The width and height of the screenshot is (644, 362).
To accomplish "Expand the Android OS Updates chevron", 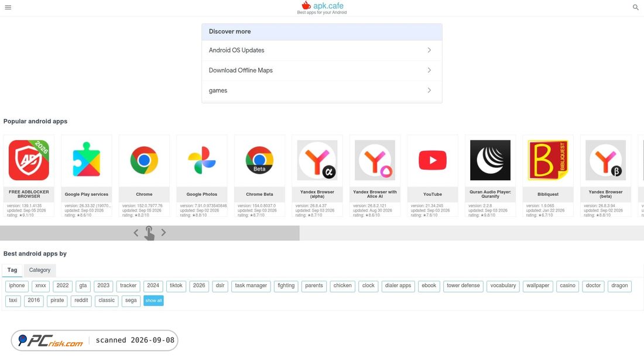I will click(x=429, y=50).
